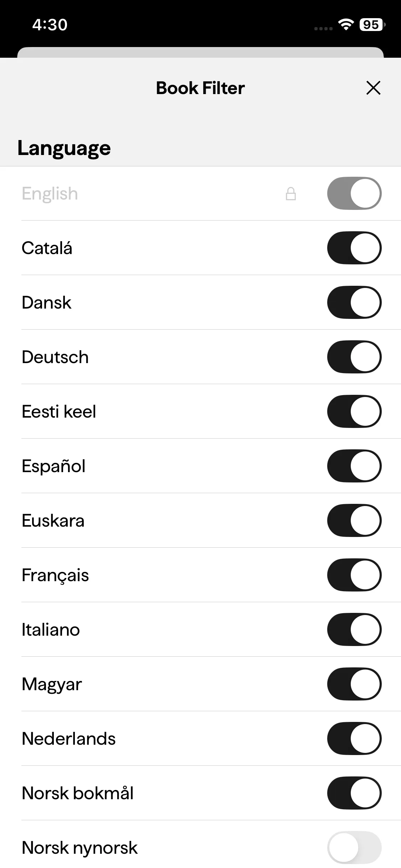The height and width of the screenshot is (868, 401).
Task: Tap the Wi-Fi status icon
Action: [x=345, y=25]
